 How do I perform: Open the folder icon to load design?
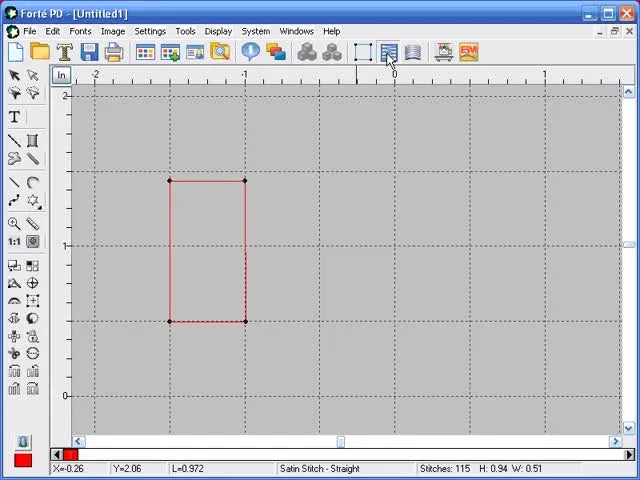[x=40, y=52]
